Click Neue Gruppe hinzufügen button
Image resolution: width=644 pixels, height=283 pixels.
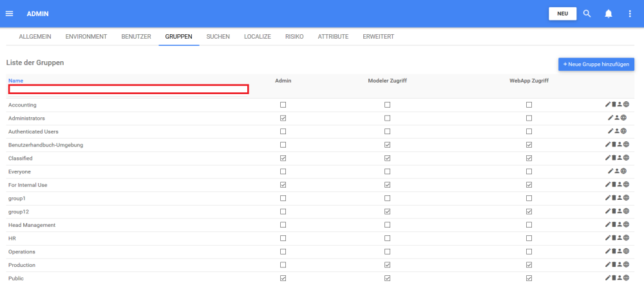point(596,64)
